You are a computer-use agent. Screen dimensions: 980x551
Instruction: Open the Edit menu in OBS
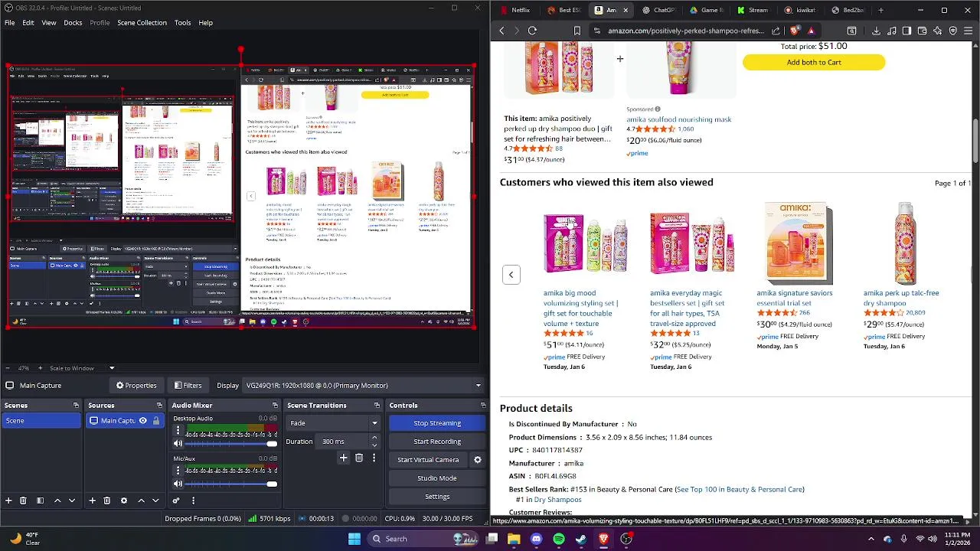click(x=28, y=23)
